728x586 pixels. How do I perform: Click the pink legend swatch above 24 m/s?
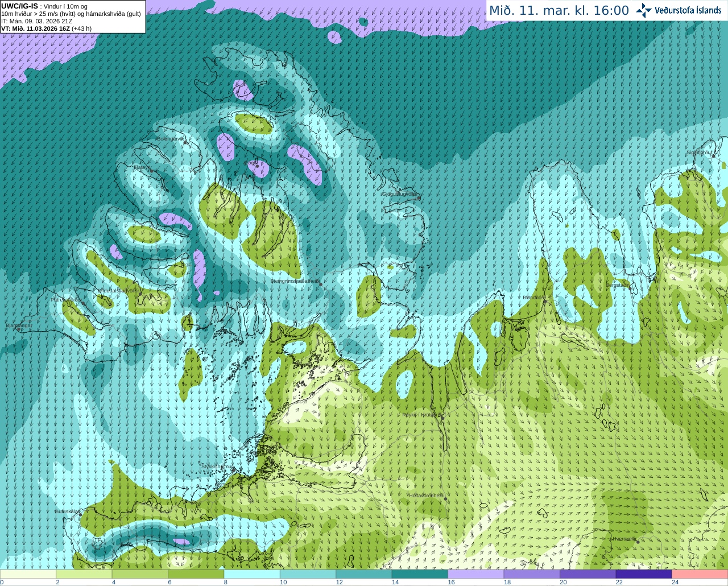coord(700,573)
